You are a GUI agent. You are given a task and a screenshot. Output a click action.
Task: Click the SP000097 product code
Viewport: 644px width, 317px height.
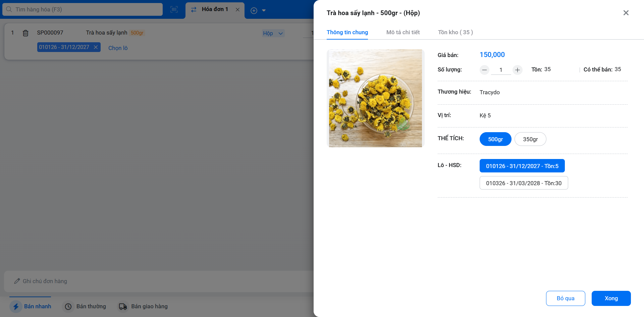[x=50, y=33]
